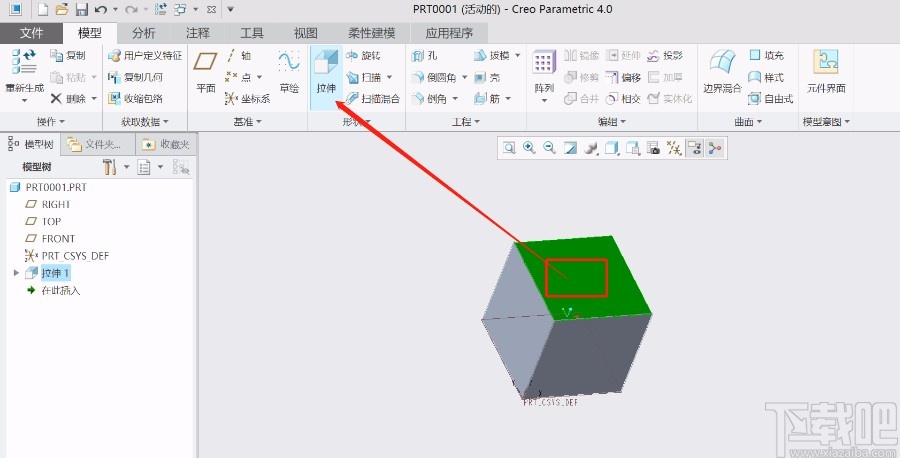Open the display style sphere icon
Image resolution: width=900 pixels, height=458 pixels.
click(591, 149)
